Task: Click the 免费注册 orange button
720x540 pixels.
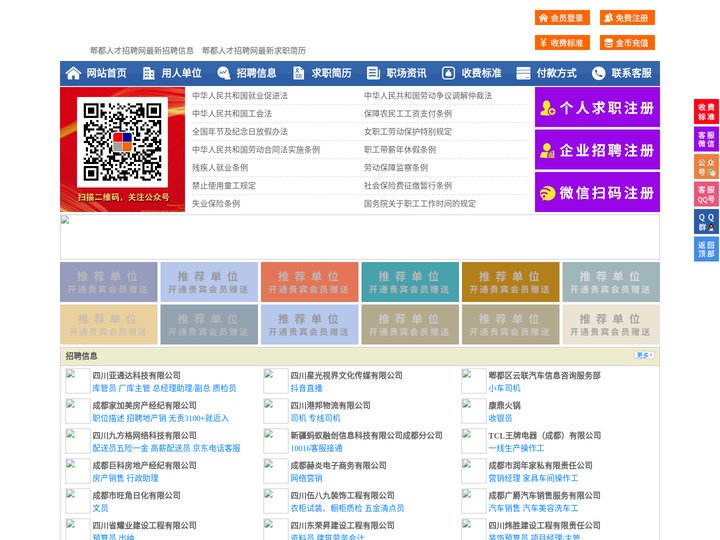Action: click(627, 18)
